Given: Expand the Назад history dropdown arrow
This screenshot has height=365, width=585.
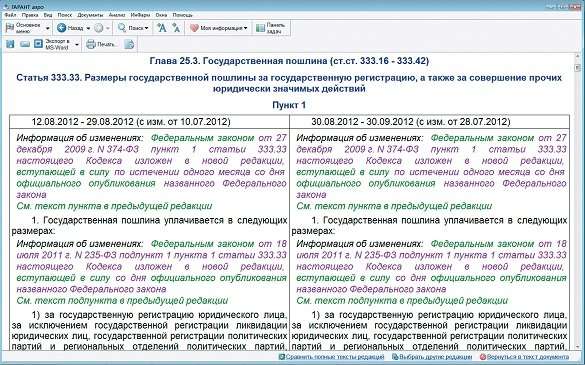Looking at the screenshot, I should click(x=88, y=28).
